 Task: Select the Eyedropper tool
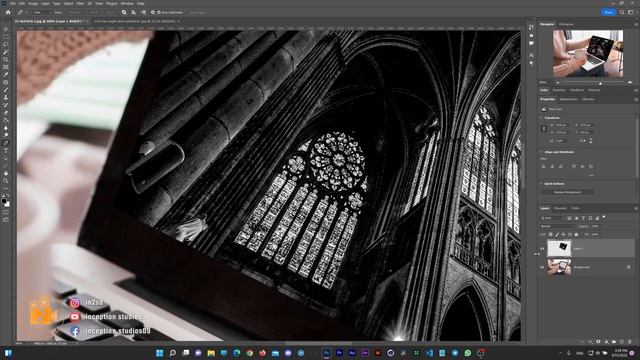pos(6,75)
